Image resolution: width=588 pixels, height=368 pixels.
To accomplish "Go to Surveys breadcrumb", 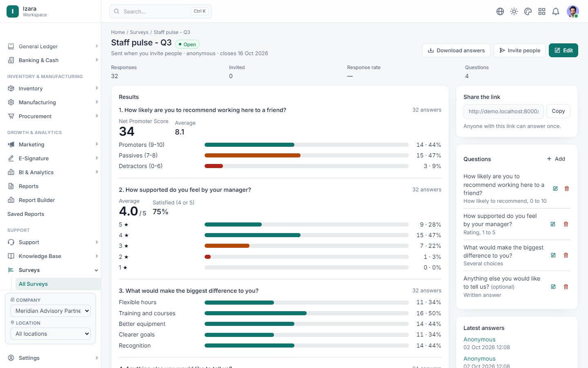I will coord(139,32).
